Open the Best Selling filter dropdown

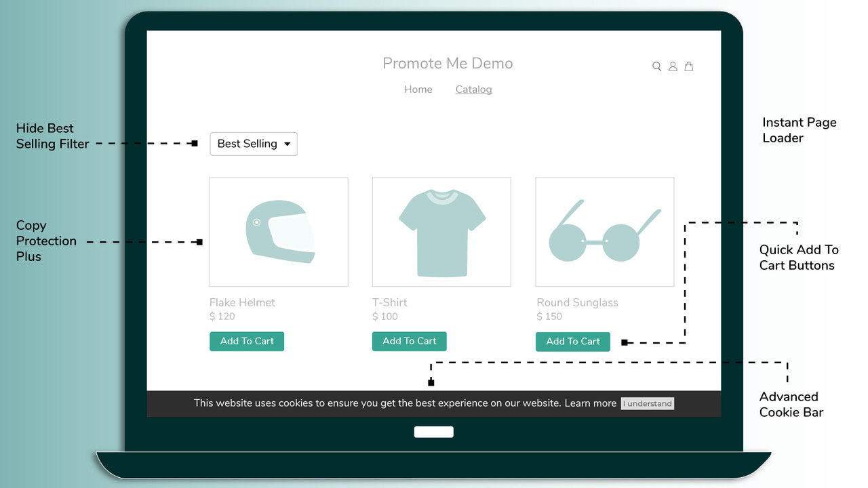(x=253, y=144)
